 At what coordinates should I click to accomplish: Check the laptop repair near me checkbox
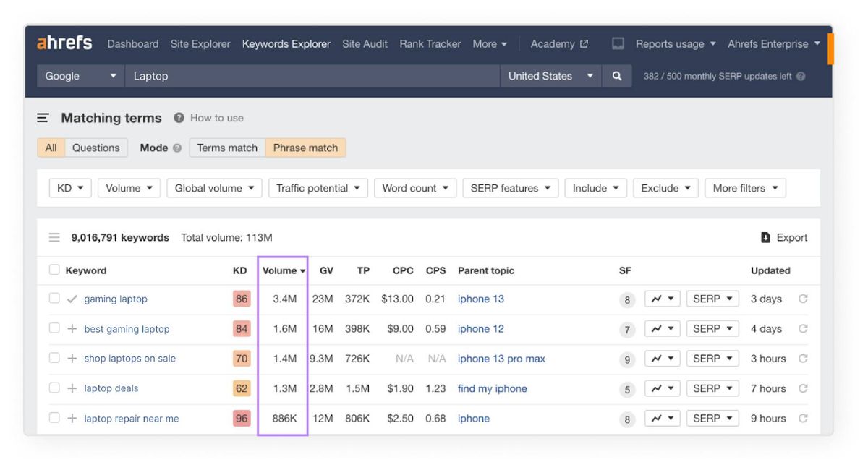pyautogui.click(x=54, y=417)
